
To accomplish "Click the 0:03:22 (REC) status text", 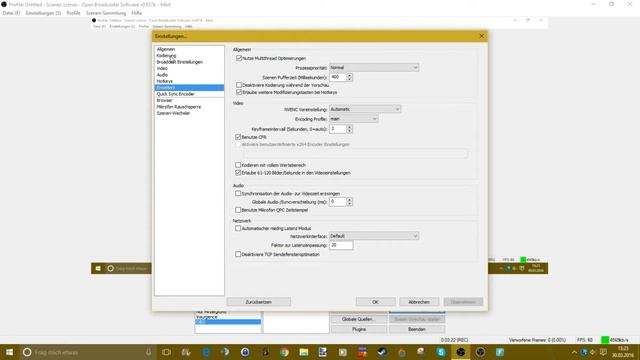I will pos(454,340).
